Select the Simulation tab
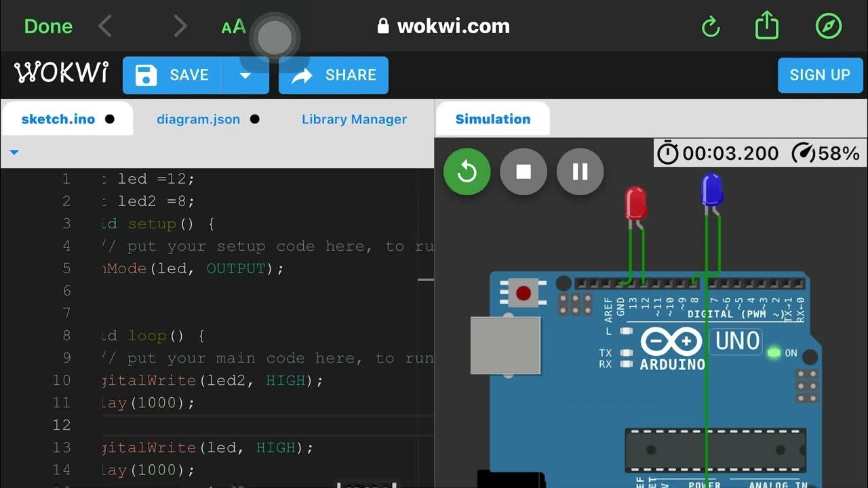This screenshot has height=488, width=868. 492,119
